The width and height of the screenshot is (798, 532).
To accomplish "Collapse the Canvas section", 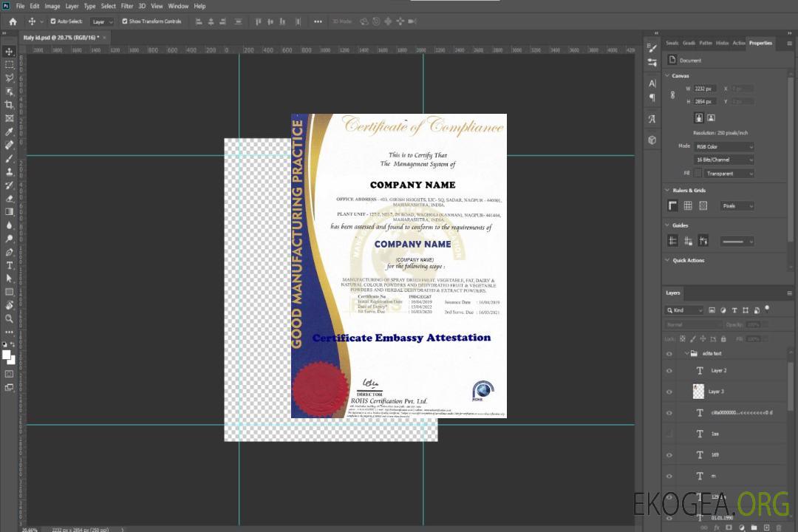I will pyautogui.click(x=667, y=75).
